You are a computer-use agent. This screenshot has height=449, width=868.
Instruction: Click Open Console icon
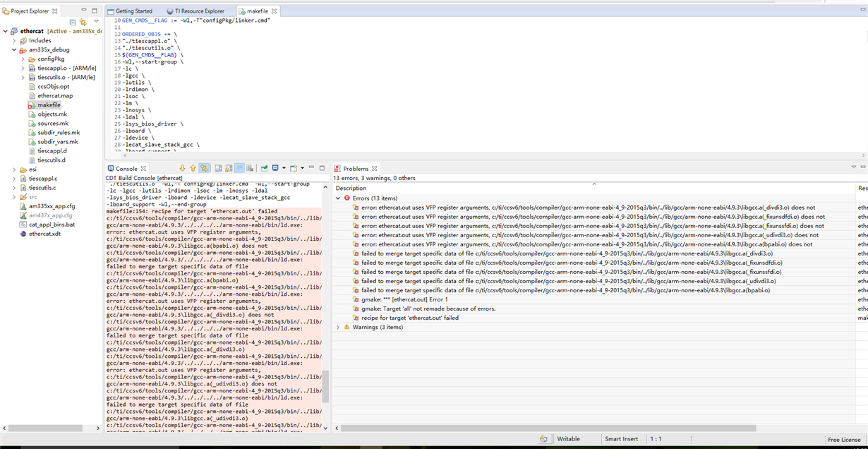pyautogui.click(x=294, y=168)
